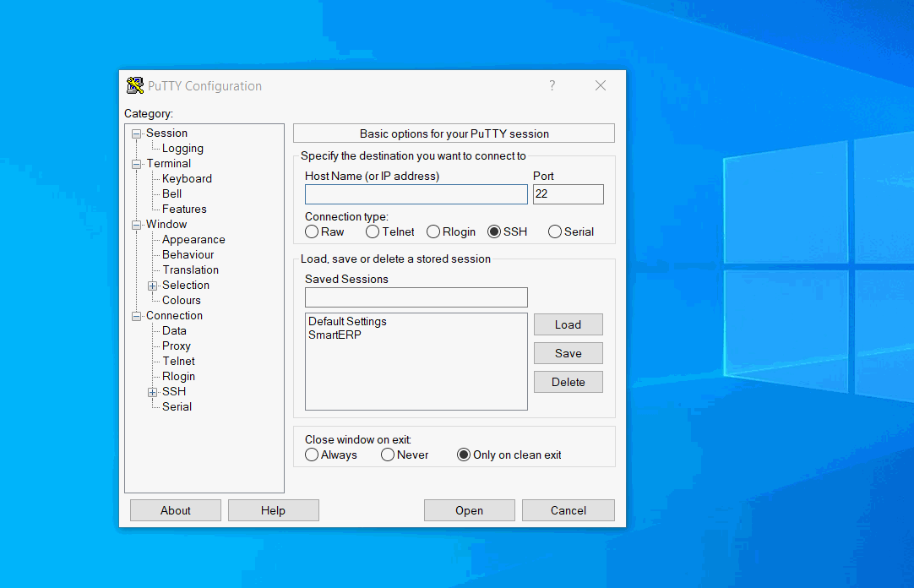Select Default Settings in saved sessions
Image resolution: width=914 pixels, height=588 pixels.
point(347,321)
